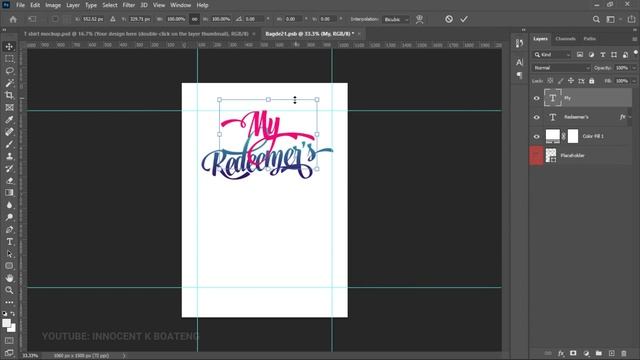The width and height of the screenshot is (640, 360).
Task: Open the Layers panel options menu
Action: coord(634,39)
